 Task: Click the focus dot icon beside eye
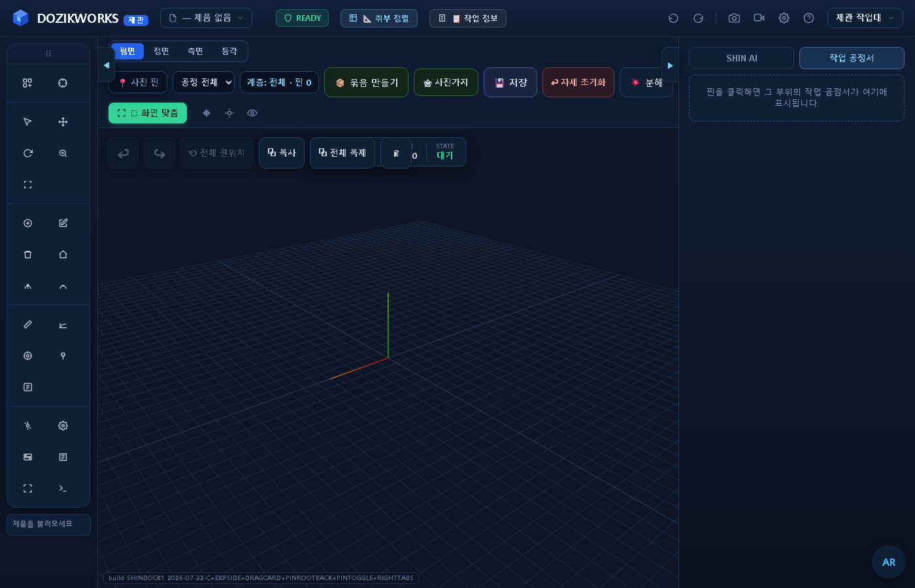tap(229, 113)
